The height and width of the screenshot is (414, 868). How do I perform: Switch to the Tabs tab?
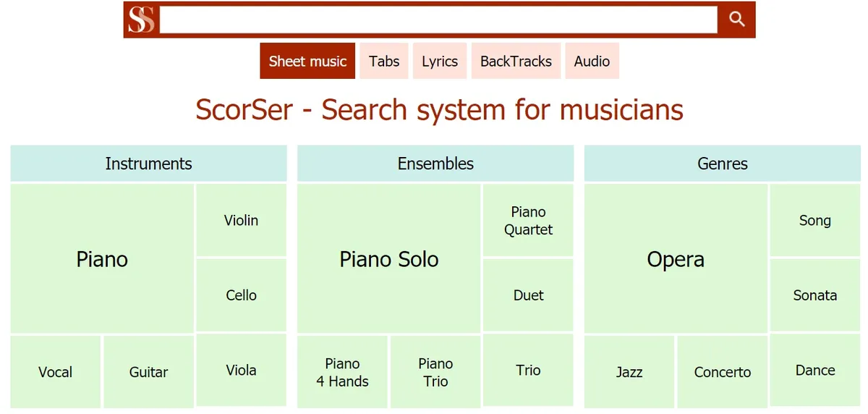click(384, 62)
